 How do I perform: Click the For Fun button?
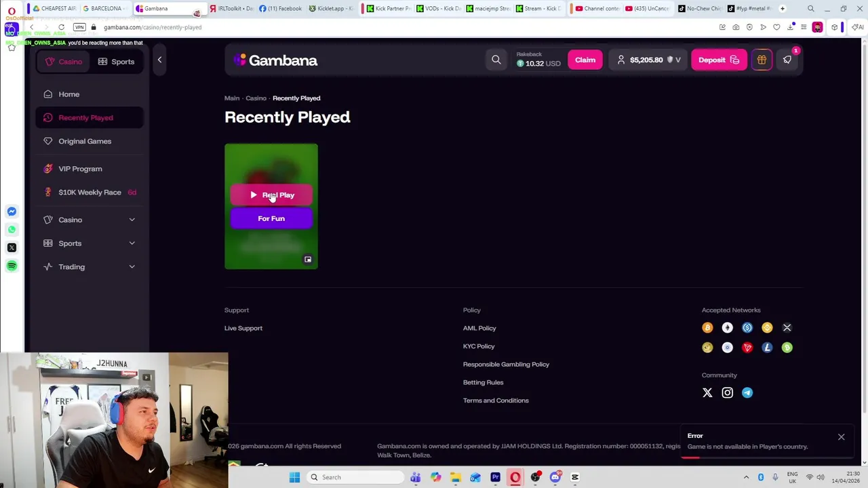tap(271, 218)
